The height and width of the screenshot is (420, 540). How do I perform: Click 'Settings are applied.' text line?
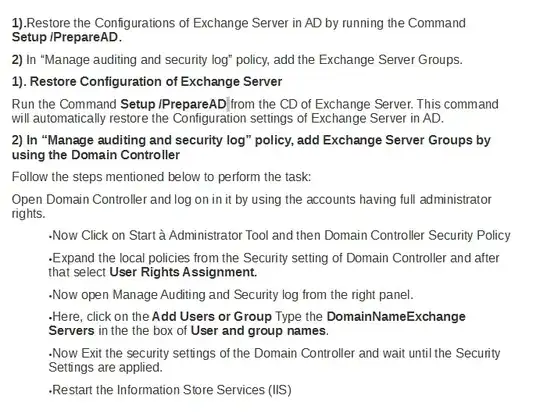point(105,367)
